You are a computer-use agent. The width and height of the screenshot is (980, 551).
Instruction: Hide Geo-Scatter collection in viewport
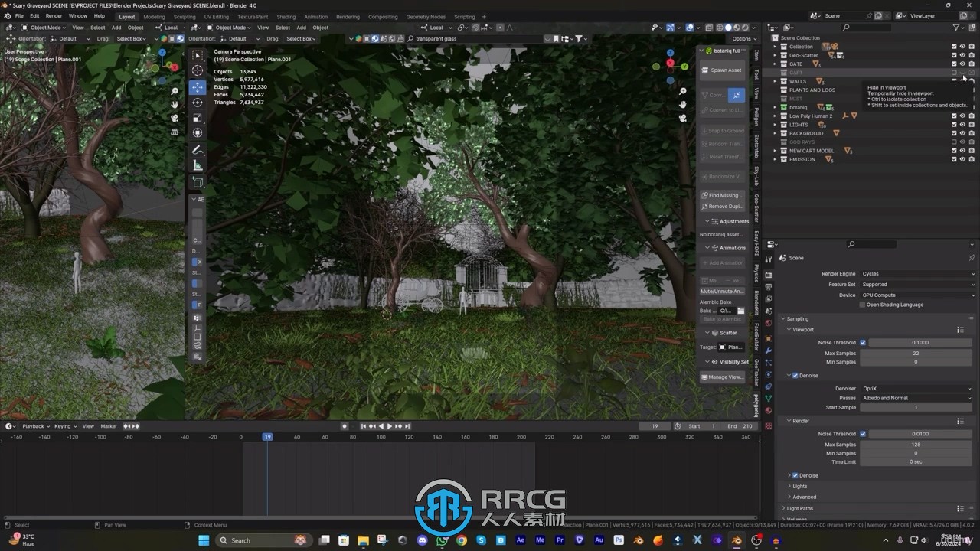[962, 55]
